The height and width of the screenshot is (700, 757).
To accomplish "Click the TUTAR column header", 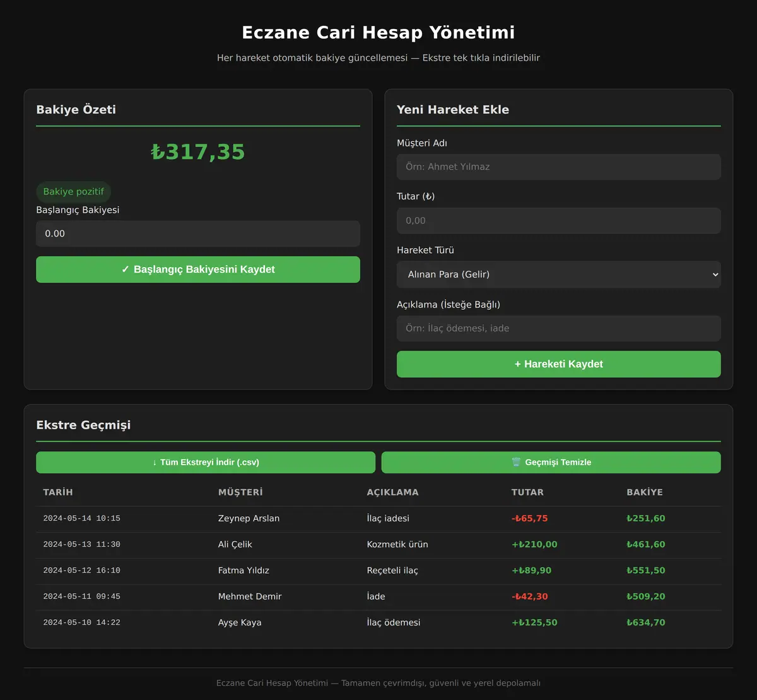I will [x=527, y=492].
